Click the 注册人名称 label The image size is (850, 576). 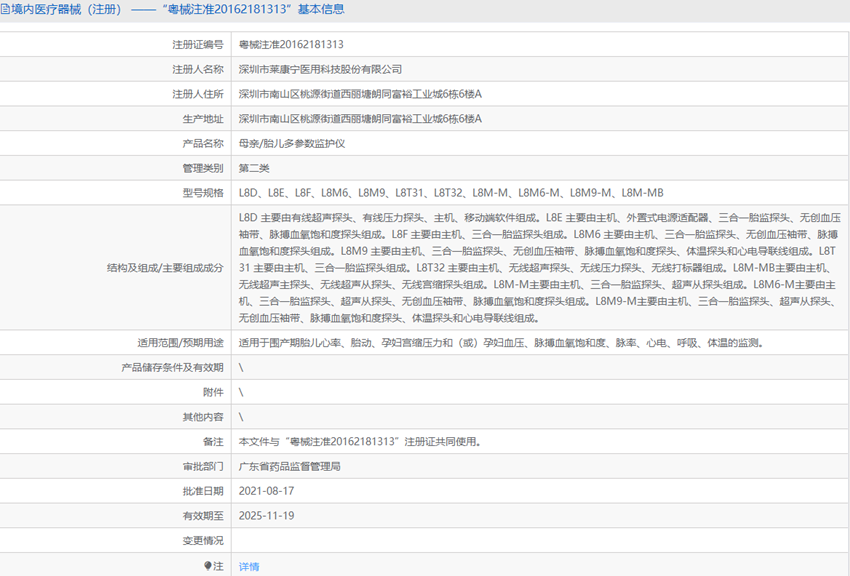coord(197,69)
